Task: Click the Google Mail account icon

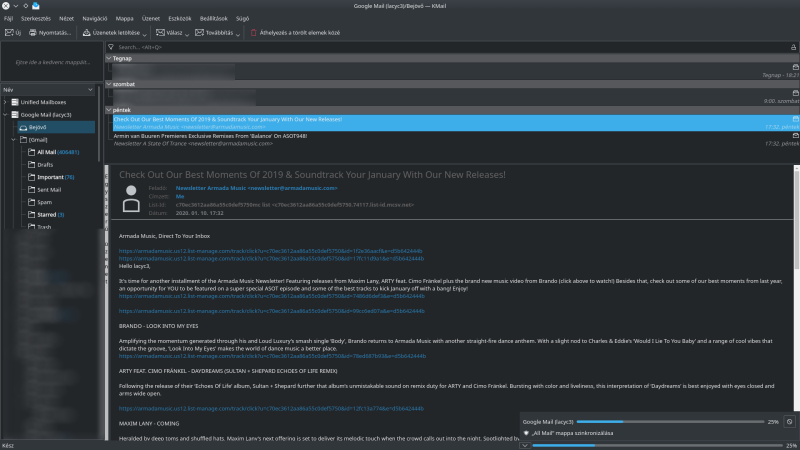Action: coord(15,115)
